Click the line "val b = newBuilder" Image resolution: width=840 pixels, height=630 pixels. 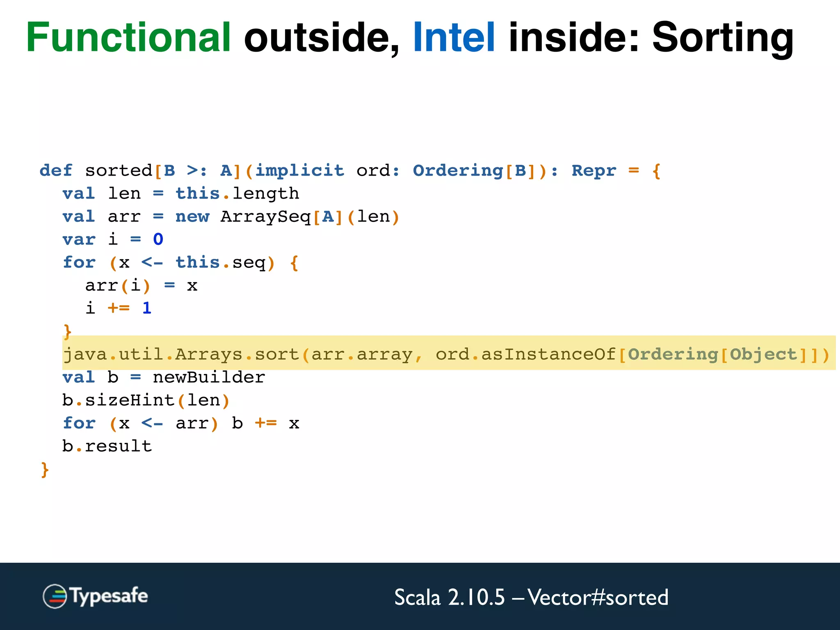click(164, 377)
